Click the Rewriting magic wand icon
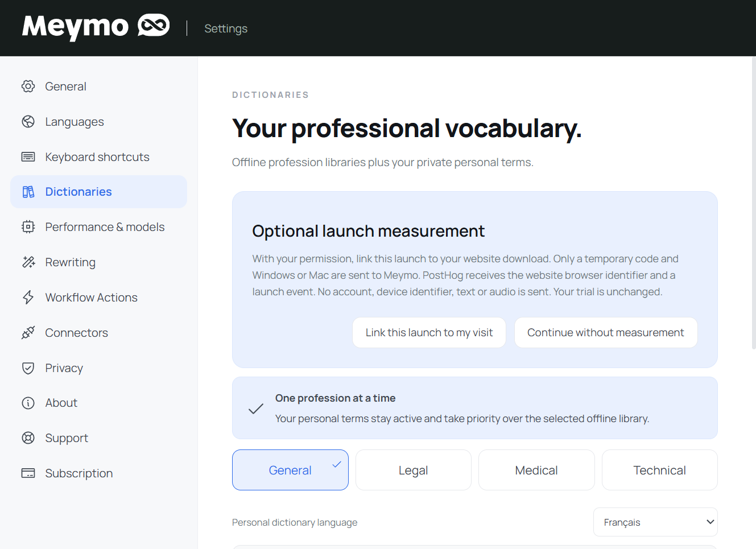This screenshot has width=756, height=549. [x=28, y=262]
